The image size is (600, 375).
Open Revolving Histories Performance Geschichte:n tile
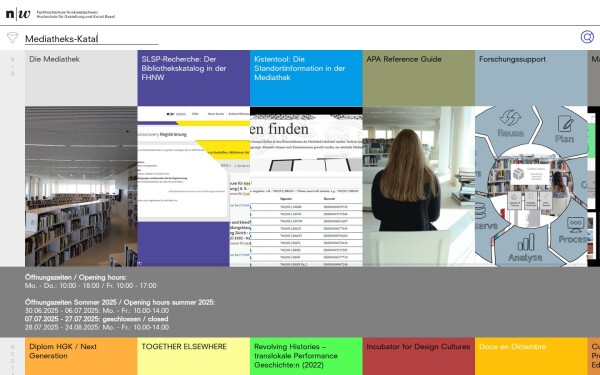[306, 356]
